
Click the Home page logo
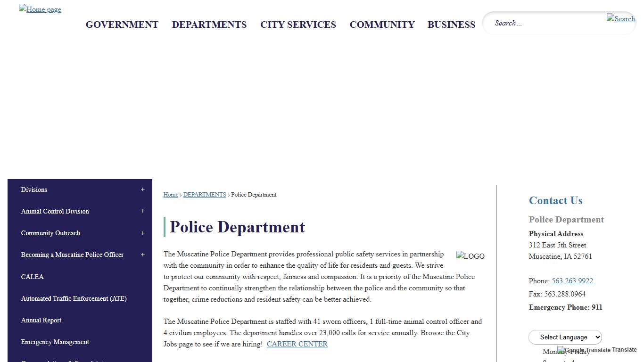(40, 9)
